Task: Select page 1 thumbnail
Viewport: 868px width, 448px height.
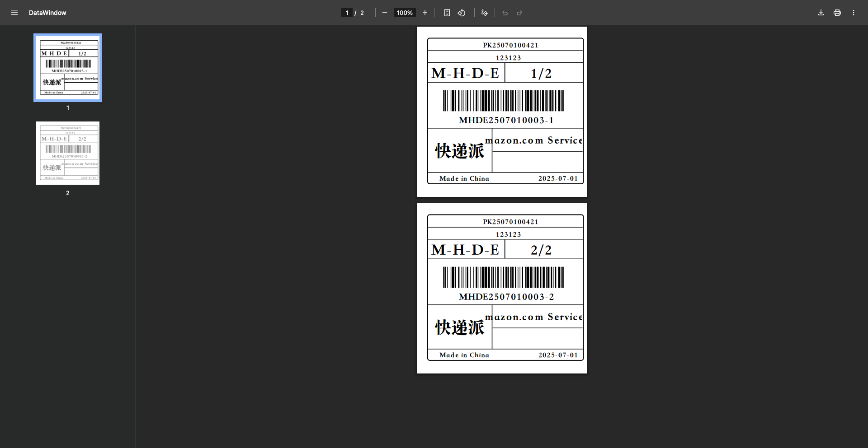Action: click(68, 68)
